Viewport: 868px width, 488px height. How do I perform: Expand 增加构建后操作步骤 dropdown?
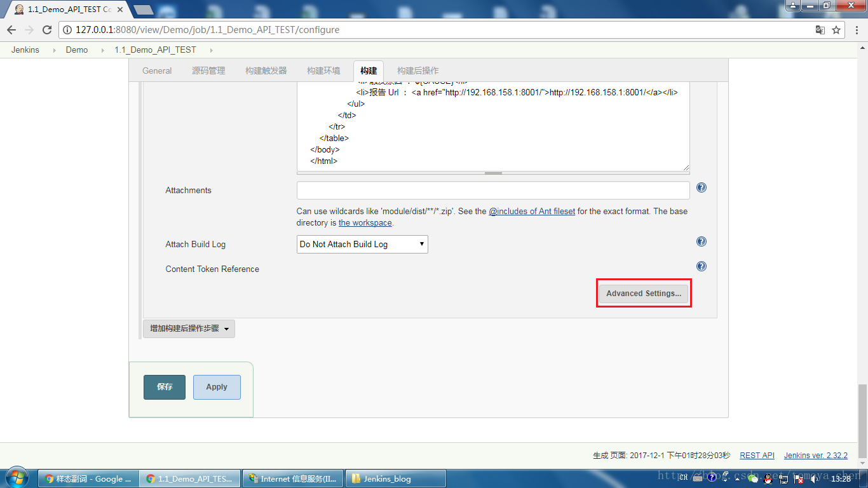click(189, 329)
